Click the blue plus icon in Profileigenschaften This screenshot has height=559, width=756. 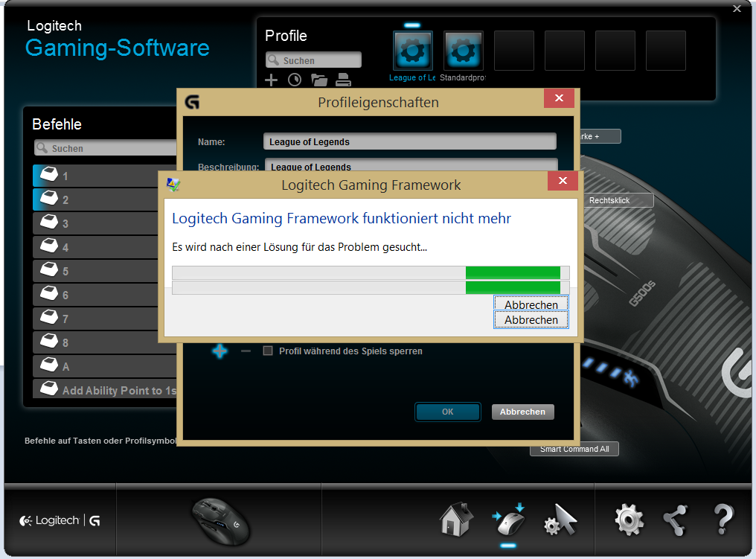click(x=220, y=351)
